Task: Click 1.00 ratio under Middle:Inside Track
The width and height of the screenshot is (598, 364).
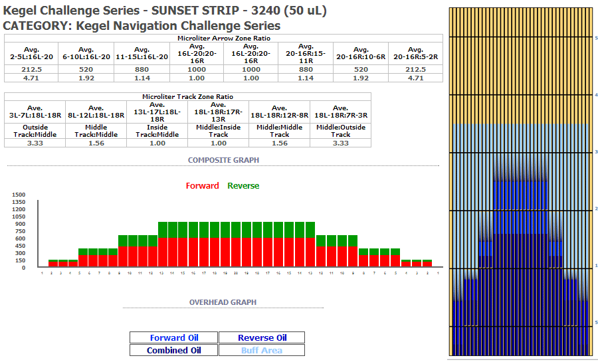Action: [x=219, y=143]
